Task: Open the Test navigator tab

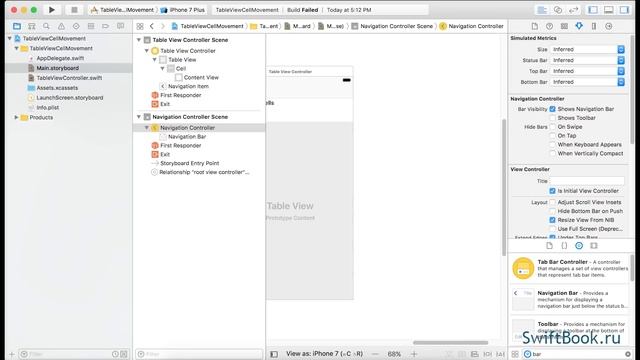Action: click(x=76, y=26)
